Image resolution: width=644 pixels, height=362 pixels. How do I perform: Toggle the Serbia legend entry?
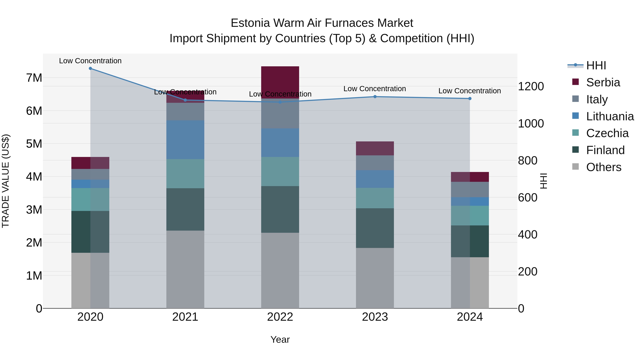point(596,82)
